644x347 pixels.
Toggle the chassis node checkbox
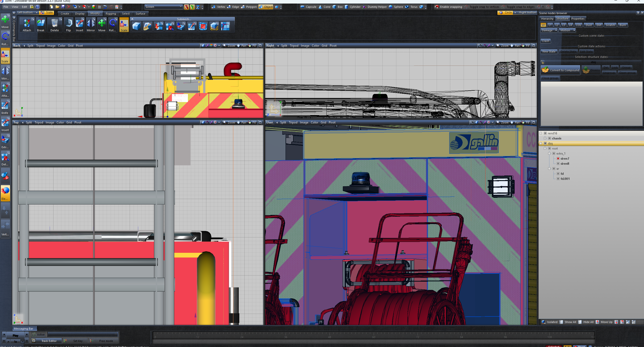pyautogui.click(x=549, y=138)
